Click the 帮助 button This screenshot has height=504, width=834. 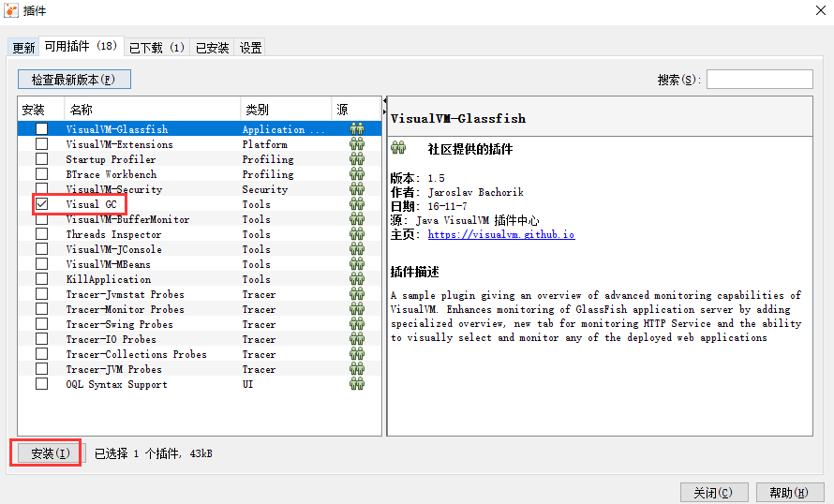(789, 493)
